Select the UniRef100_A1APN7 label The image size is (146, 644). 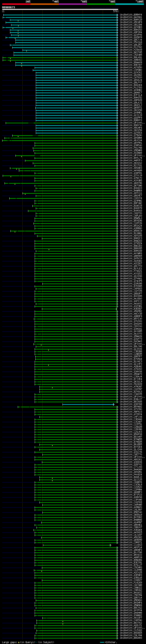pos(131,522)
